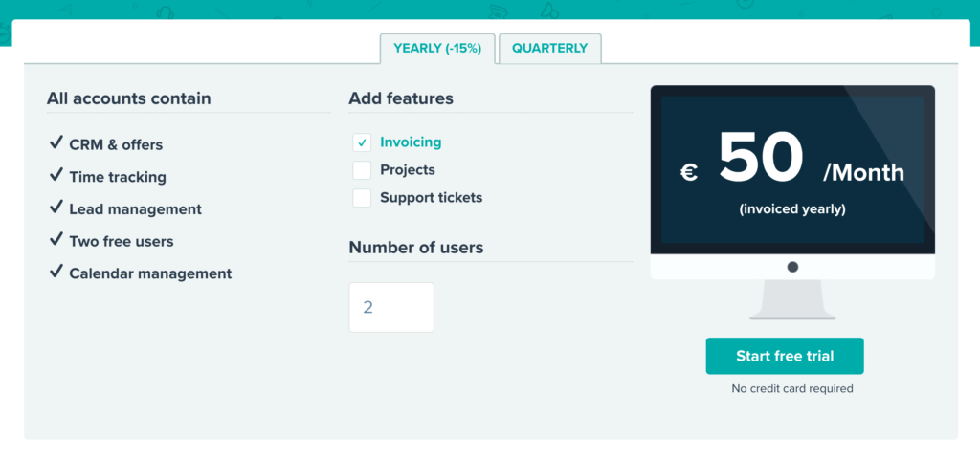
Task: Click the (invoiced yearly) note
Action: pos(792,209)
